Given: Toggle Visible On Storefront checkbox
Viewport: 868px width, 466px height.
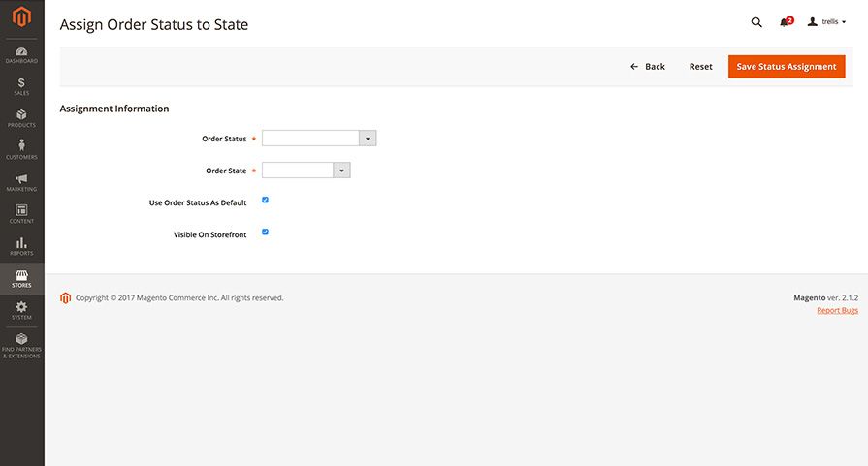Looking at the screenshot, I should 265,233.
